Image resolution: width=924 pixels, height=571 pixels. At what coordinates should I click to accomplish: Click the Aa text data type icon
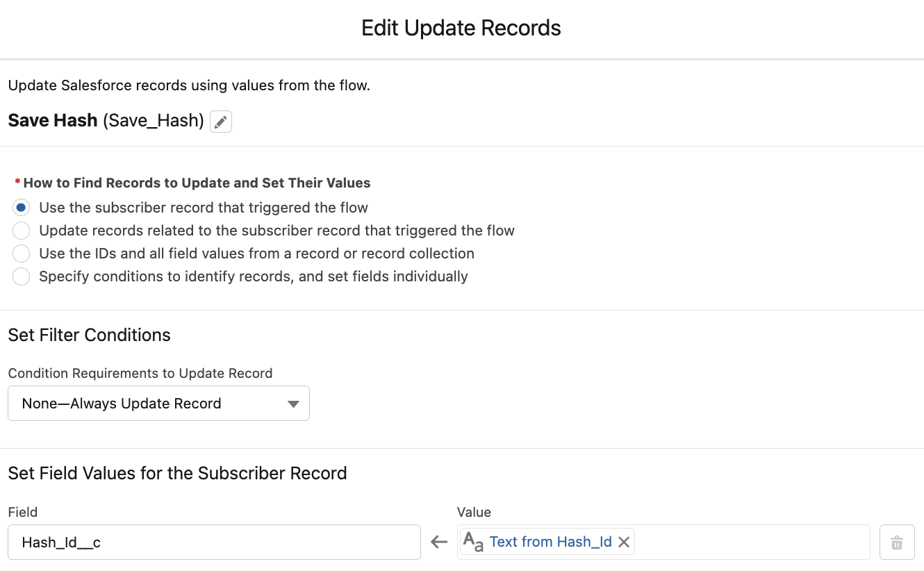click(473, 542)
